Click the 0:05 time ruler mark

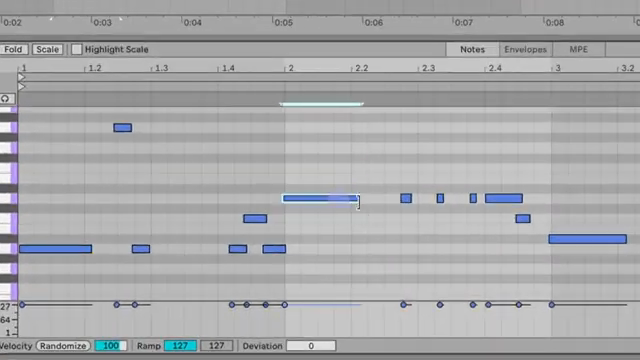(x=283, y=22)
